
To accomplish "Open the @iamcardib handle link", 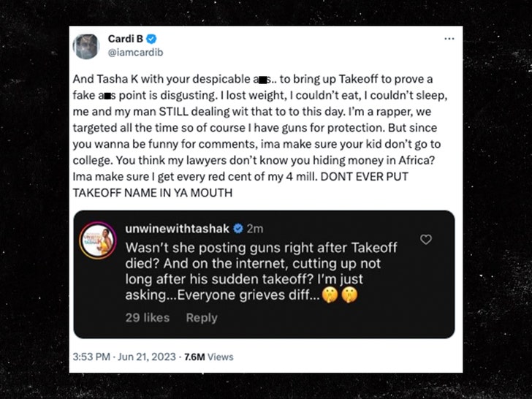I will pyautogui.click(x=136, y=53).
